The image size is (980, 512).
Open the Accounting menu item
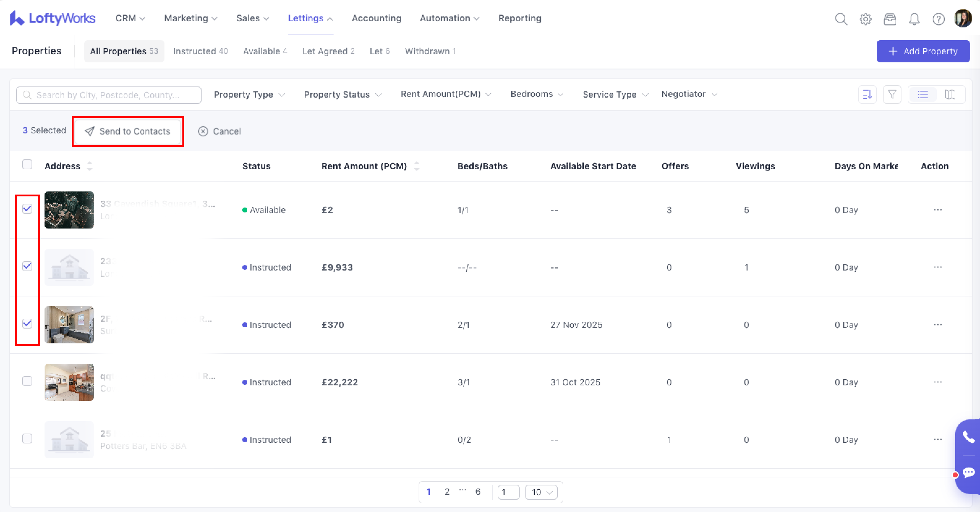point(376,18)
